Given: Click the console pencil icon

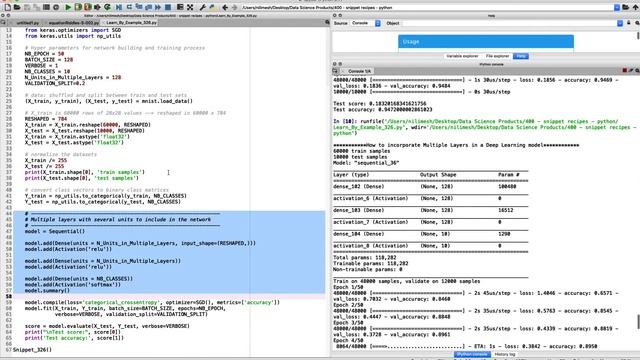Looking at the screenshot, I should (x=631, y=71).
